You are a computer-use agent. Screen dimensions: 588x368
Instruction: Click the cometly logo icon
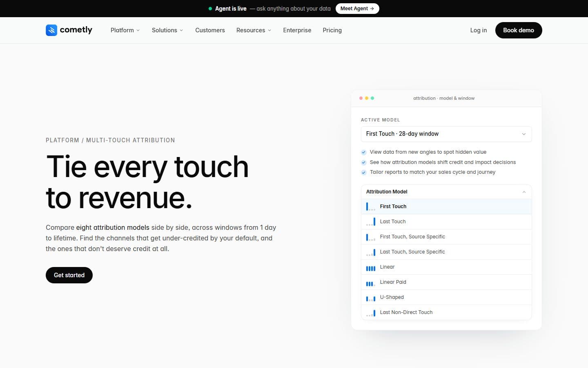[51, 30]
